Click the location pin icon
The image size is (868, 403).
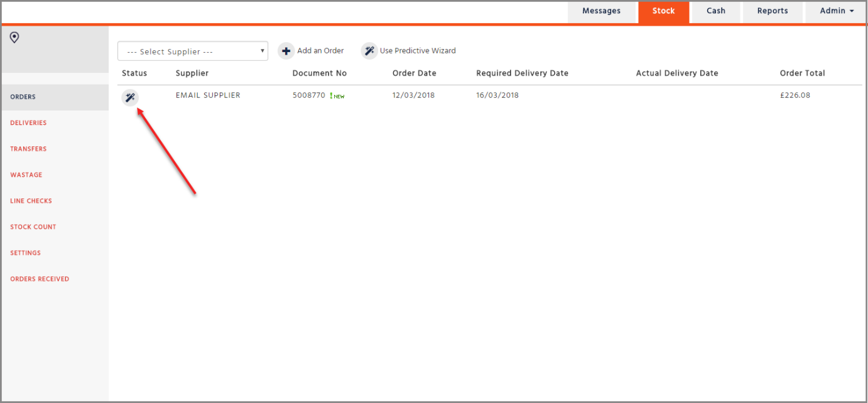(x=14, y=38)
